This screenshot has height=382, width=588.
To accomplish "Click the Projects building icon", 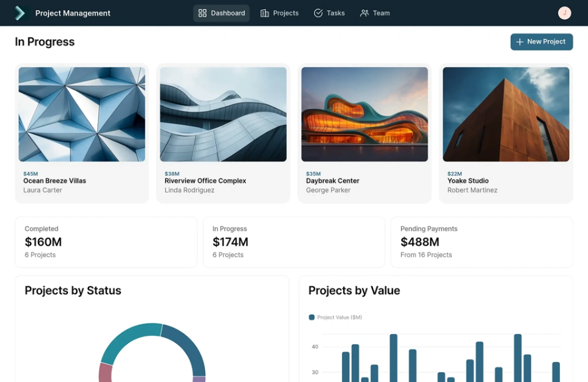I will click(265, 13).
